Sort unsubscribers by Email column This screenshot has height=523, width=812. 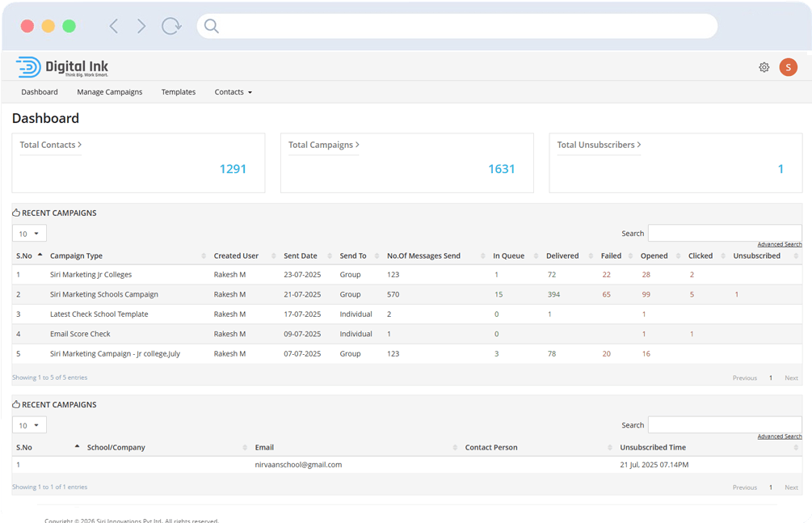264,447
